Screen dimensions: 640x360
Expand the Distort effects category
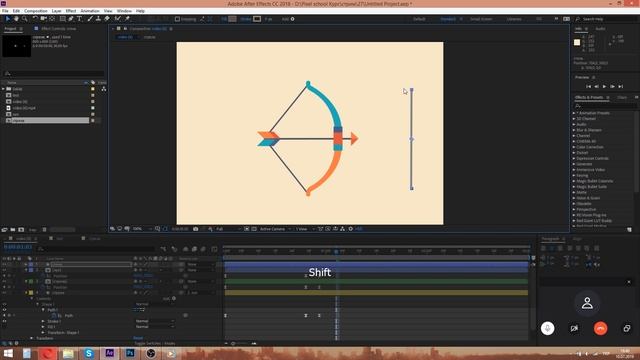tap(573, 153)
